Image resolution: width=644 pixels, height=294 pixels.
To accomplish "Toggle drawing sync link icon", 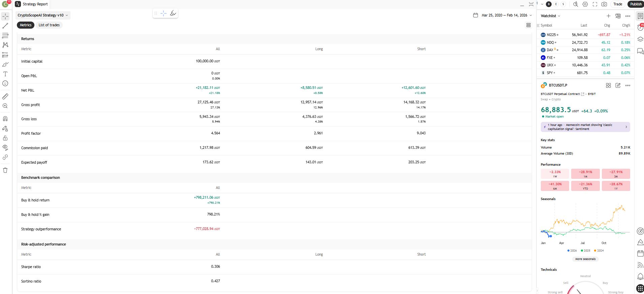I will [x=5, y=157].
